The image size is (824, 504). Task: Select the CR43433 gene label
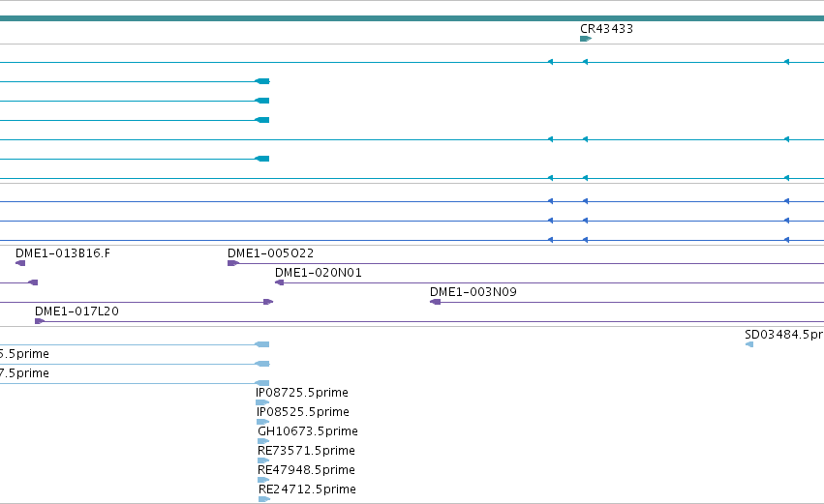pyautogui.click(x=606, y=29)
